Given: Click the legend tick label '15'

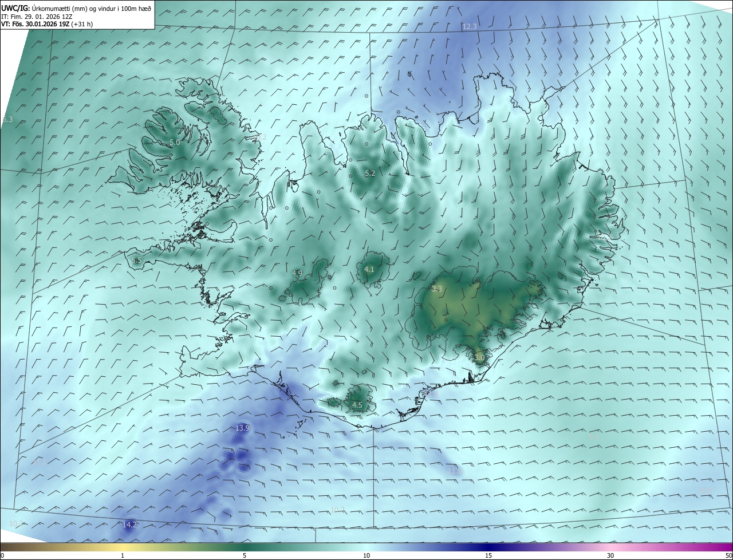Looking at the screenshot, I should 488,555.
